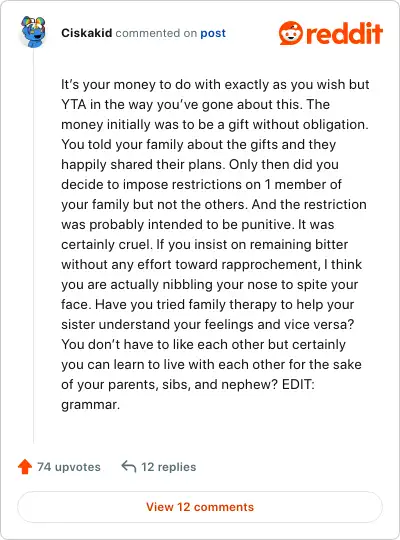Open Ciskakid's blue avatar image
Viewport: 400px width, 540px height.
(33, 32)
